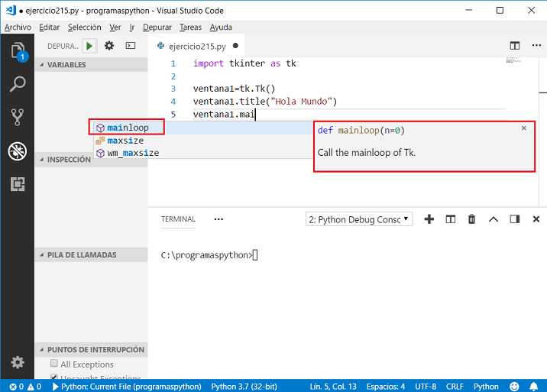Close the terminal panel
This screenshot has width=547, height=392.
click(x=536, y=219)
